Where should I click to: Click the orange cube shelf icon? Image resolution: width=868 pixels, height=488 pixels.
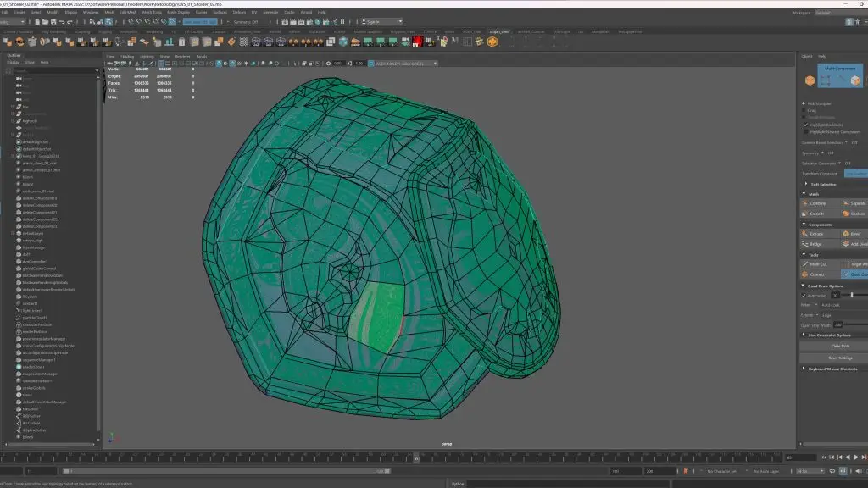pos(492,42)
